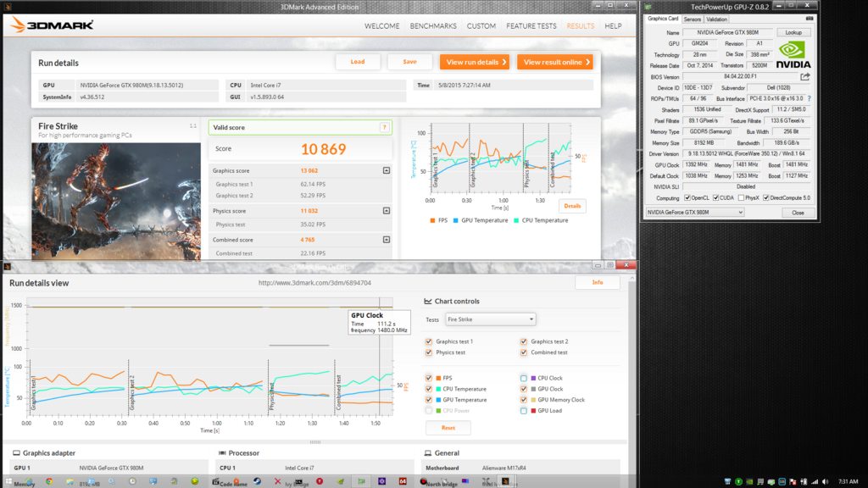Open the HELP menu
Screen dimensions: 868x488
[x=613, y=26]
